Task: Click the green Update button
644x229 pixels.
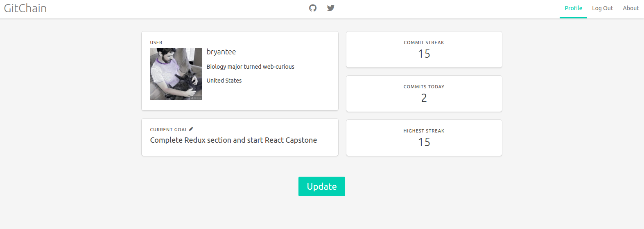Action: tap(322, 186)
